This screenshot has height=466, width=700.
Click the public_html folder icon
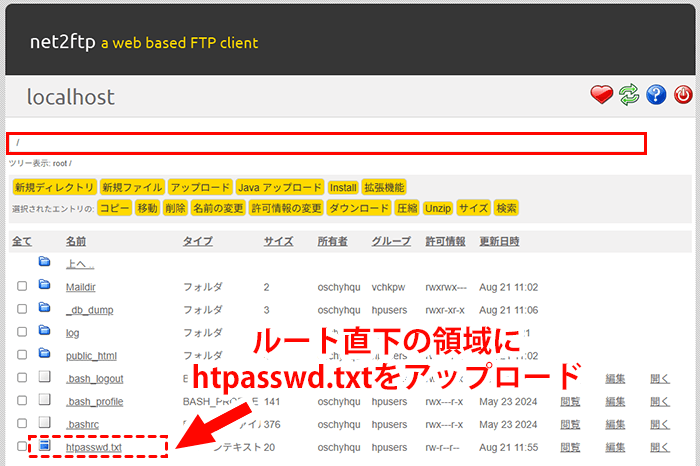coord(44,353)
